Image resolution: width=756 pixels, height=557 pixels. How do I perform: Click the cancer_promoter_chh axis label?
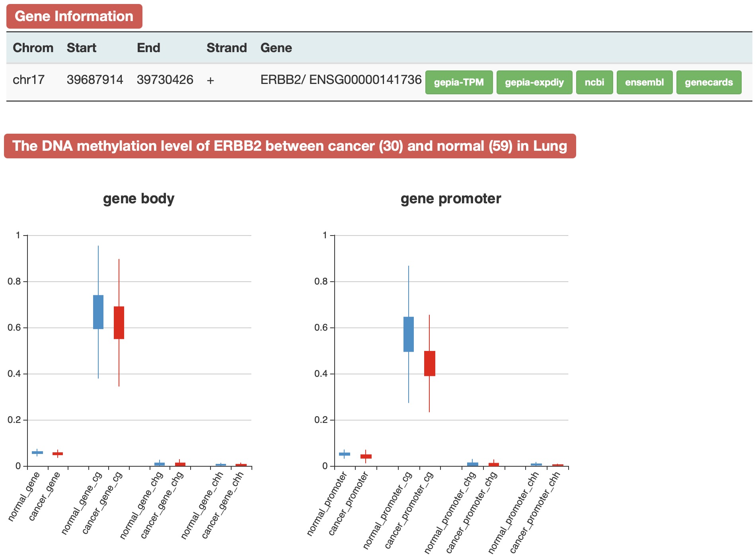pos(535,512)
